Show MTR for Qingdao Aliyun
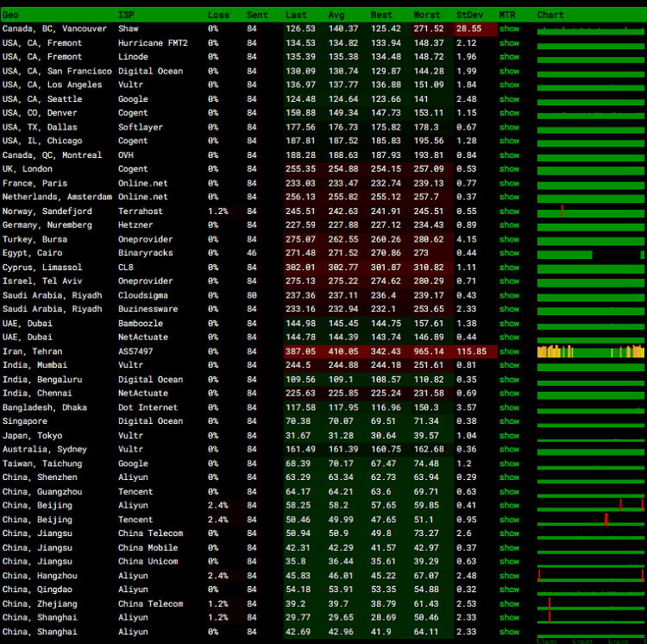647x644 pixels. pyautogui.click(x=509, y=590)
